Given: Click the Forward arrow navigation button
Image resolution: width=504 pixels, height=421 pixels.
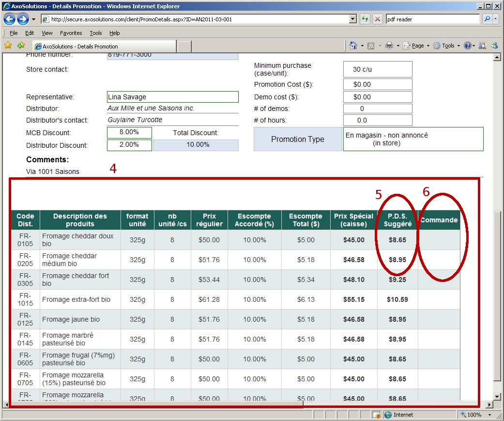Looking at the screenshot, I should 22,19.
